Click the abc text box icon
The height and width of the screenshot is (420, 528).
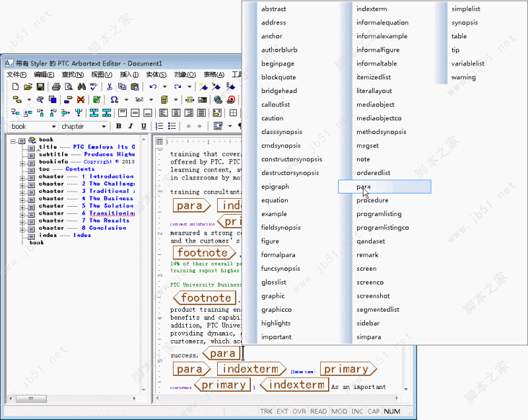(203, 100)
